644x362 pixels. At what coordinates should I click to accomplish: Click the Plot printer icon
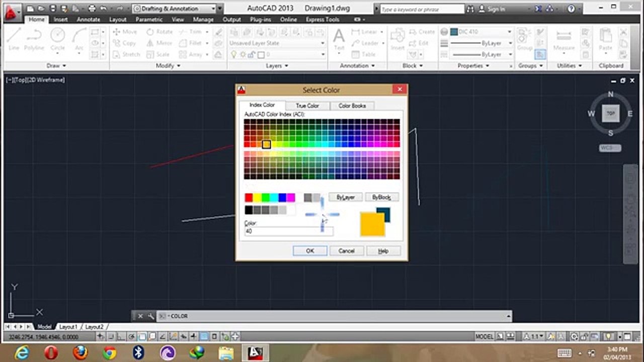[x=91, y=9]
